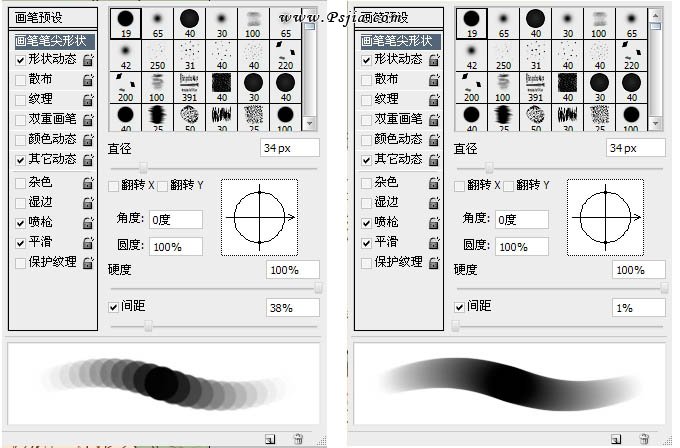Image resolution: width=680 pixels, height=448 pixels.
Task: Disable 喷枪 airbrush checkbox in left panel
Action: (x=20, y=223)
